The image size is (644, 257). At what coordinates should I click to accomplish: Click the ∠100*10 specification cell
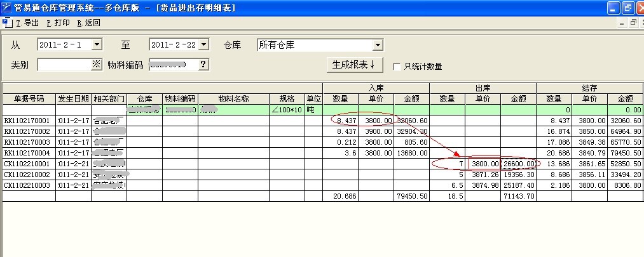(287, 110)
